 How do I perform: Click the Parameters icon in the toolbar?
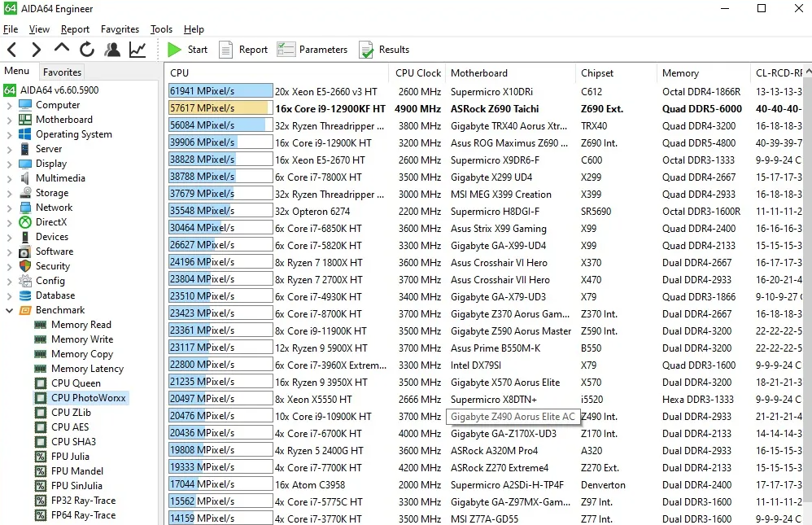click(286, 49)
